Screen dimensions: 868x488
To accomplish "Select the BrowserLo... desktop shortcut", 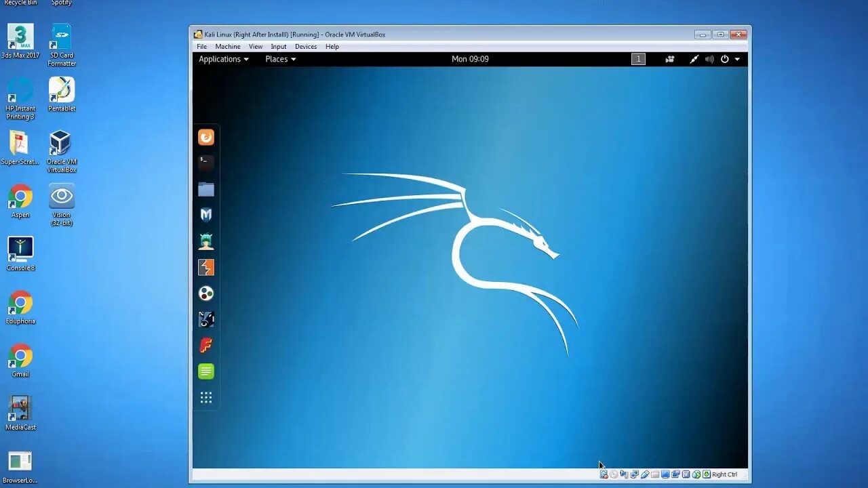I will pyautogui.click(x=20, y=468).
